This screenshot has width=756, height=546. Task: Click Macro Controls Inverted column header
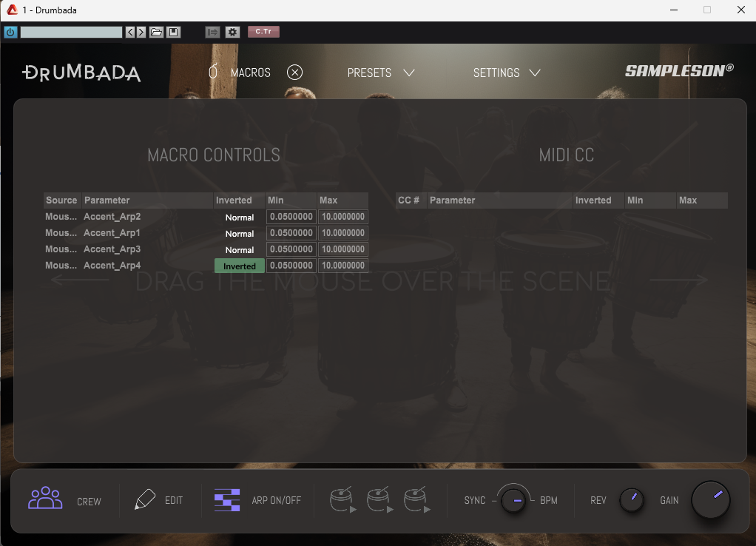tap(239, 200)
